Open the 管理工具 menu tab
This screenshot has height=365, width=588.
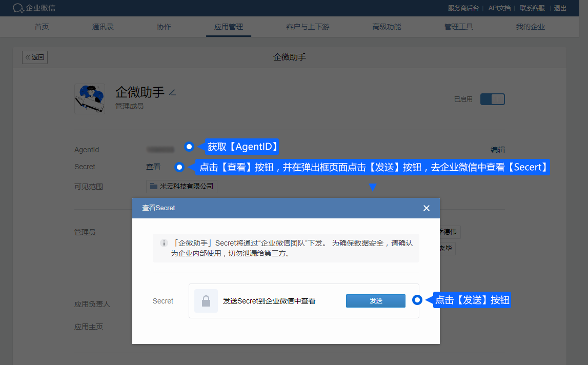[x=458, y=27]
